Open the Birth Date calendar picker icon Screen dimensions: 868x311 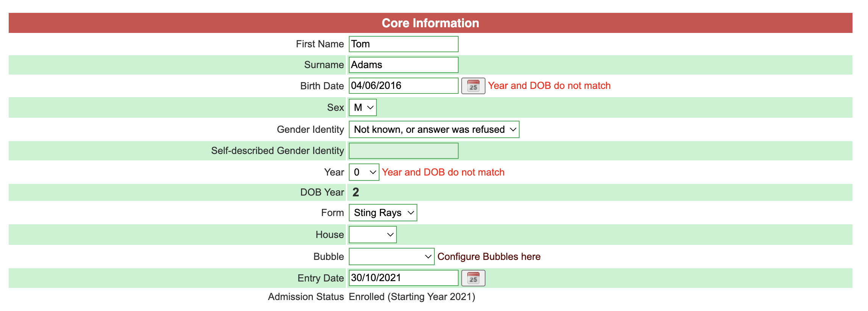click(x=473, y=86)
